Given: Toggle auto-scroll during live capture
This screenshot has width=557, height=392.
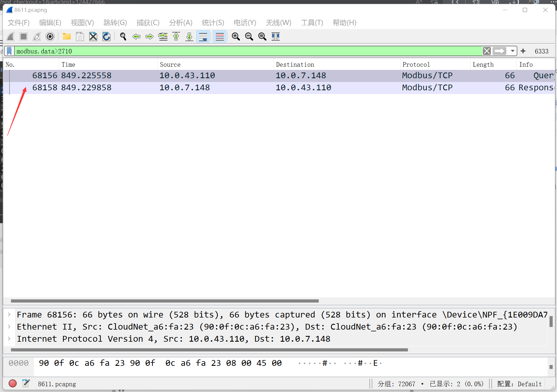Looking at the screenshot, I should [203, 37].
